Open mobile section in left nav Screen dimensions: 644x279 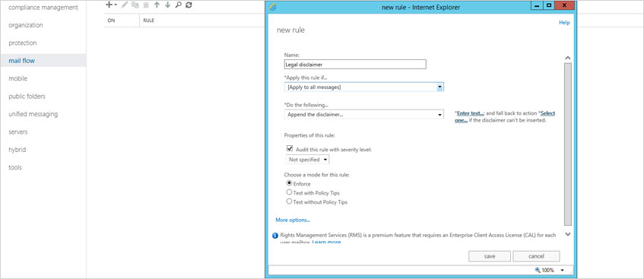tap(17, 78)
